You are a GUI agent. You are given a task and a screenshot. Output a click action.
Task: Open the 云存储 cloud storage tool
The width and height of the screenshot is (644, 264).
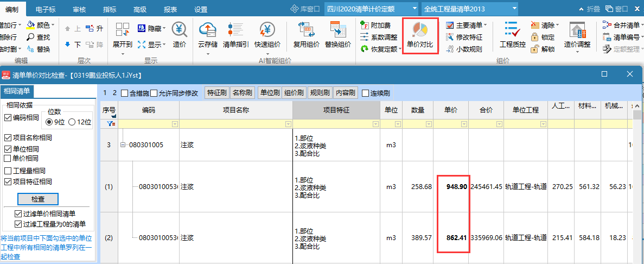(x=208, y=32)
